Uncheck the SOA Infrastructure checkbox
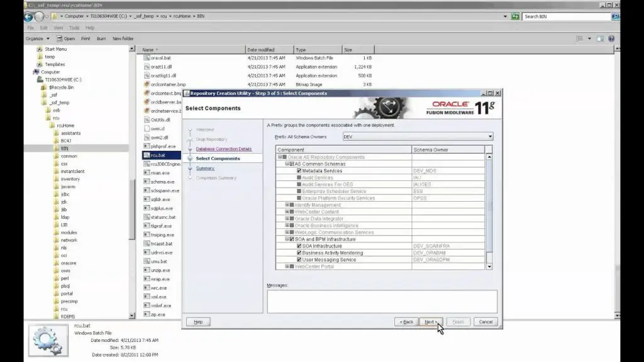Image resolution: width=644 pixels, height=362 pixels. coord(299,246)
